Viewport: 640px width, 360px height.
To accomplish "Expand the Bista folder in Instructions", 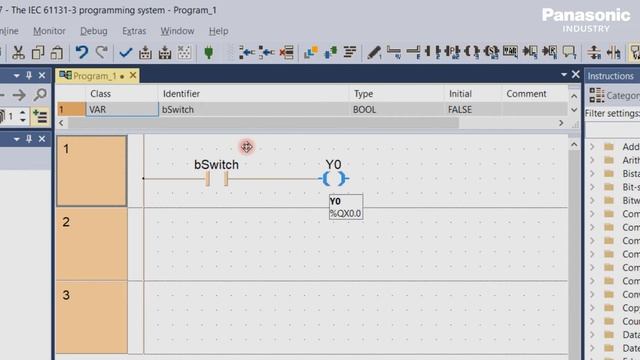I will point(592,173).
